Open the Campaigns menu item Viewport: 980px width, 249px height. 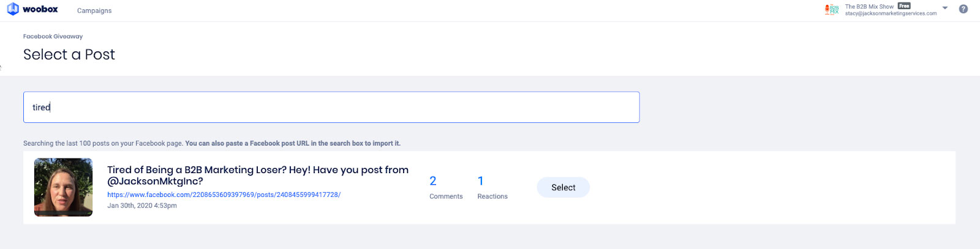(94, 10)
